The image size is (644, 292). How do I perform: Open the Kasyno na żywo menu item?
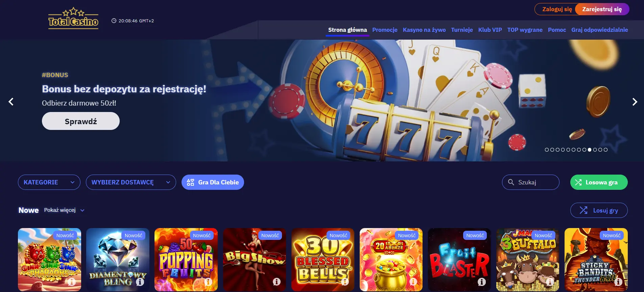[424, 30]
